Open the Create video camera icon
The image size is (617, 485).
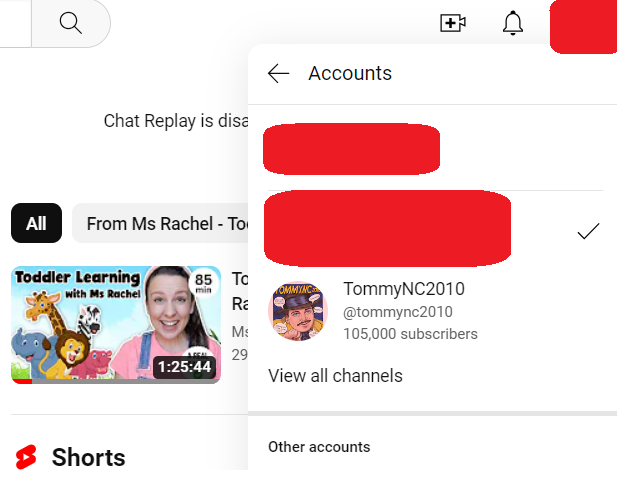453,23
